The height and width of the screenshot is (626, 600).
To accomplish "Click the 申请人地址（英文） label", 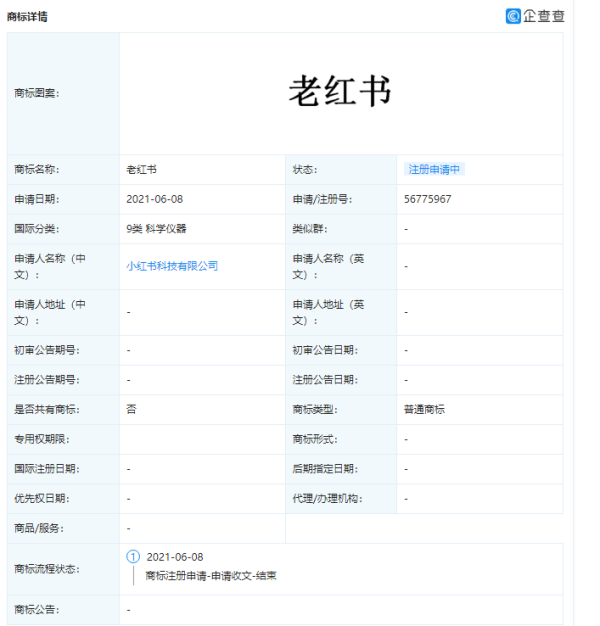I will pos(328,313).
